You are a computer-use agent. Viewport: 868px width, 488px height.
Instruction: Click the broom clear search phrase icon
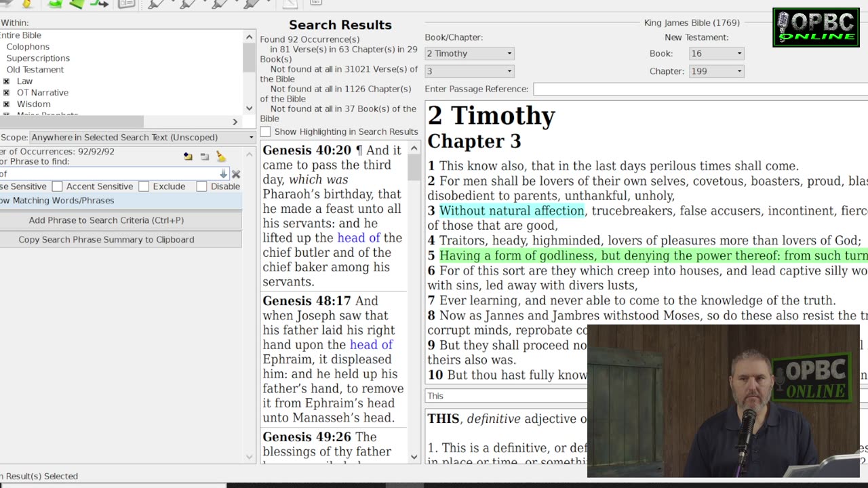pyautogui.click(x=221, y=157)
